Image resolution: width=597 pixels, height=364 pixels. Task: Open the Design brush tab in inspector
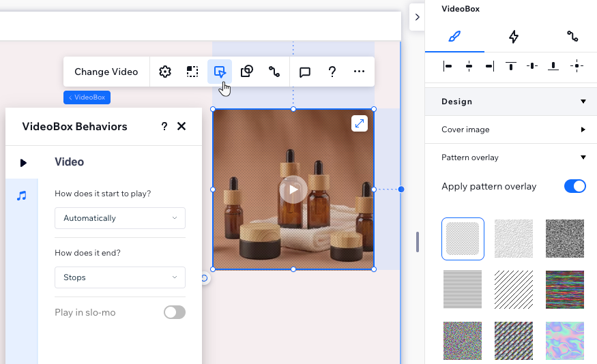tap(454, 37)
